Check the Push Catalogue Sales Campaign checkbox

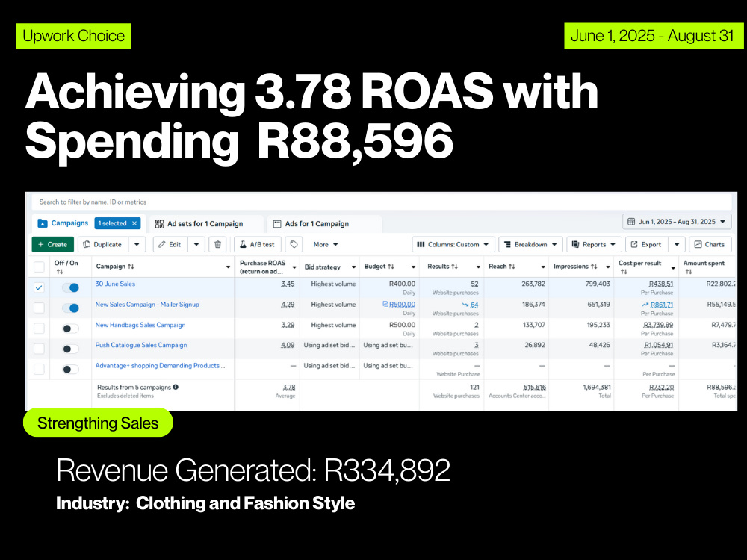point(39,349)
